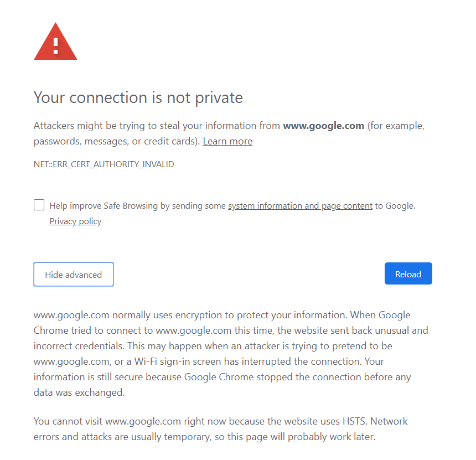Click the bold www.google.com text
Image resolution: width=476 pixels, height=460 pixels.
coord(323,126)
